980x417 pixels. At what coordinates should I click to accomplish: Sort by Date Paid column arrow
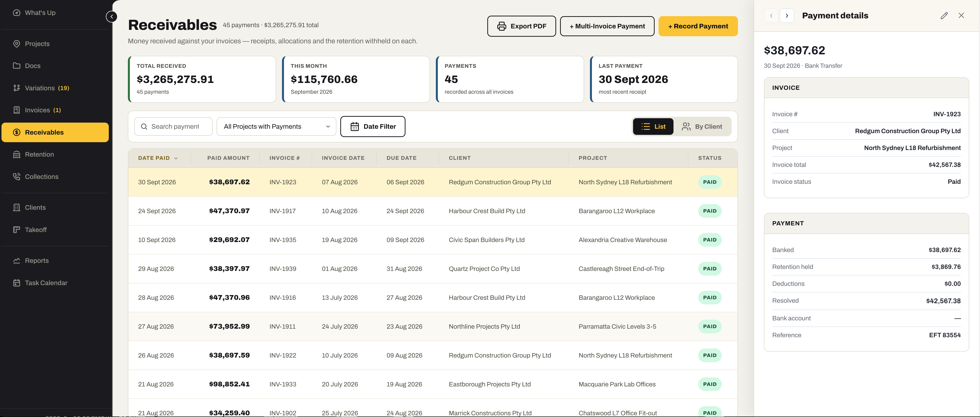[176, 158]
